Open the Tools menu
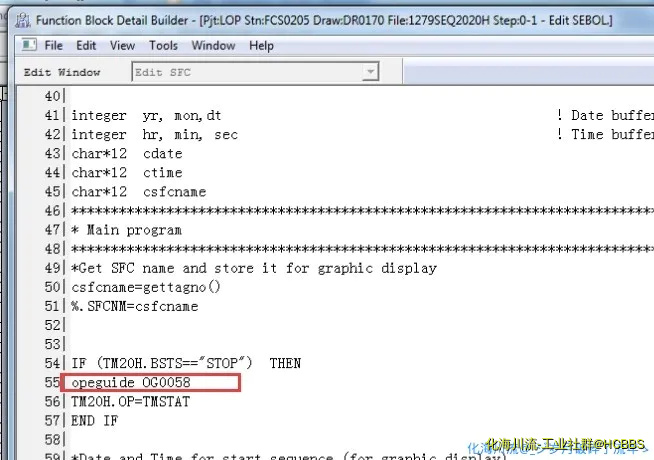 coord(164,45)
